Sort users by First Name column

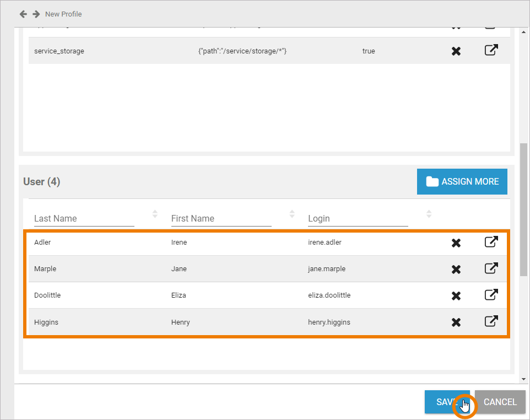(292, 214)
